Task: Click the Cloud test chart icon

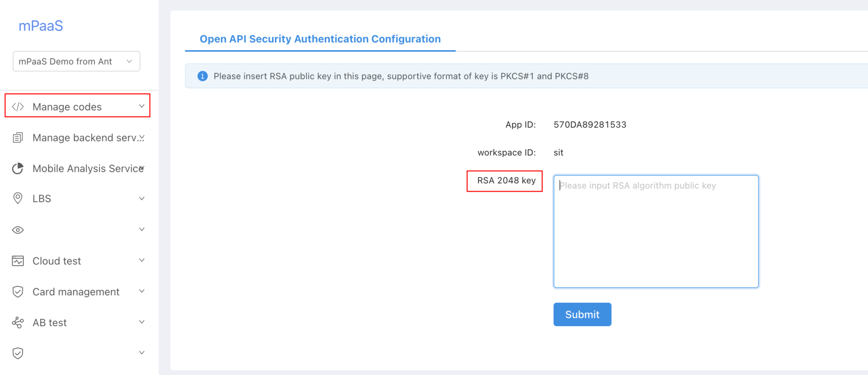Action: pos(18,261)
